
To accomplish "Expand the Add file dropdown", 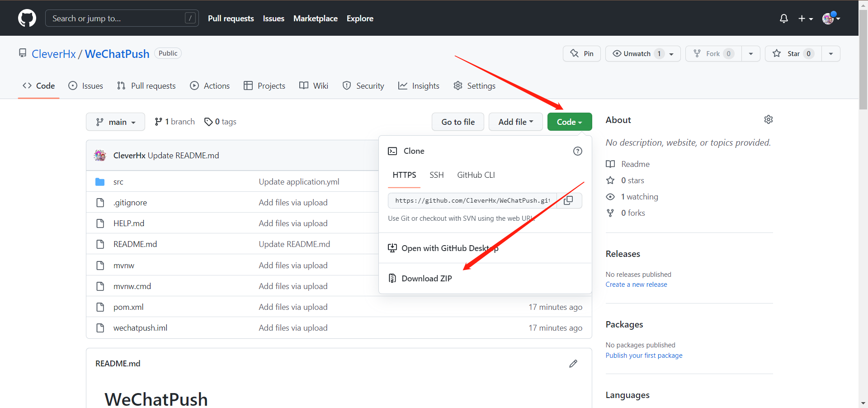I will tap(515, 122).
